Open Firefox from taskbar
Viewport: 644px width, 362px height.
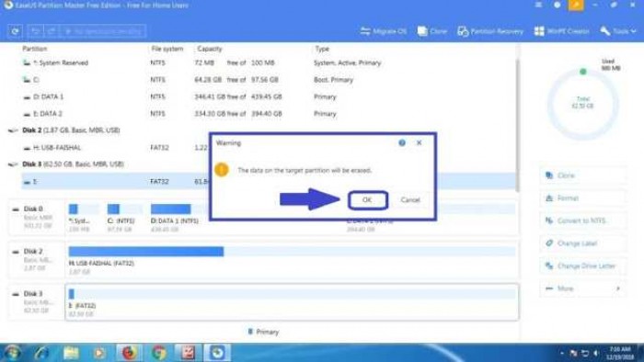pos(129,353)
